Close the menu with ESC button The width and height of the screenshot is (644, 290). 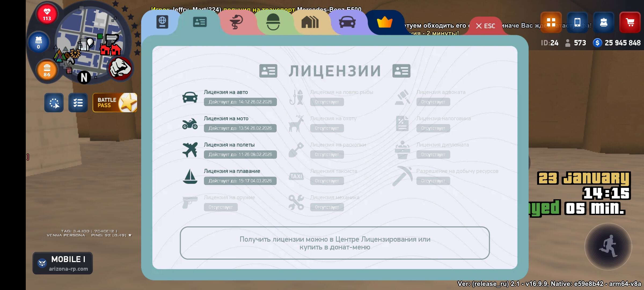click(x=485, y=26)
